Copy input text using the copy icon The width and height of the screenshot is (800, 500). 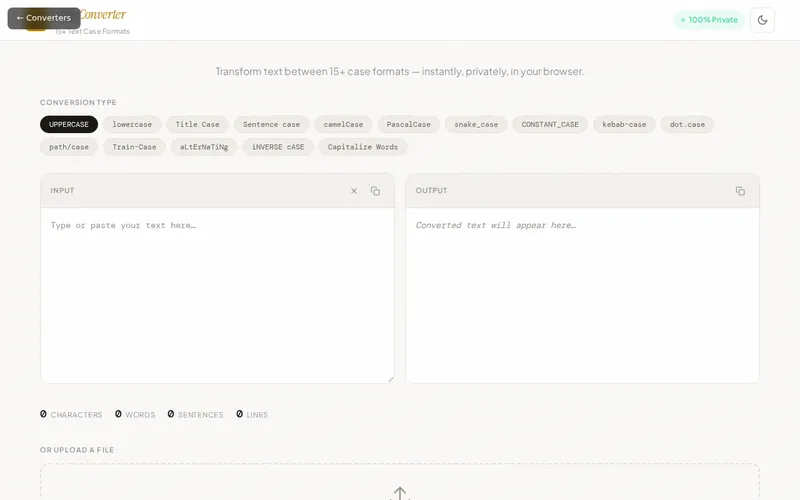(376, 191)
